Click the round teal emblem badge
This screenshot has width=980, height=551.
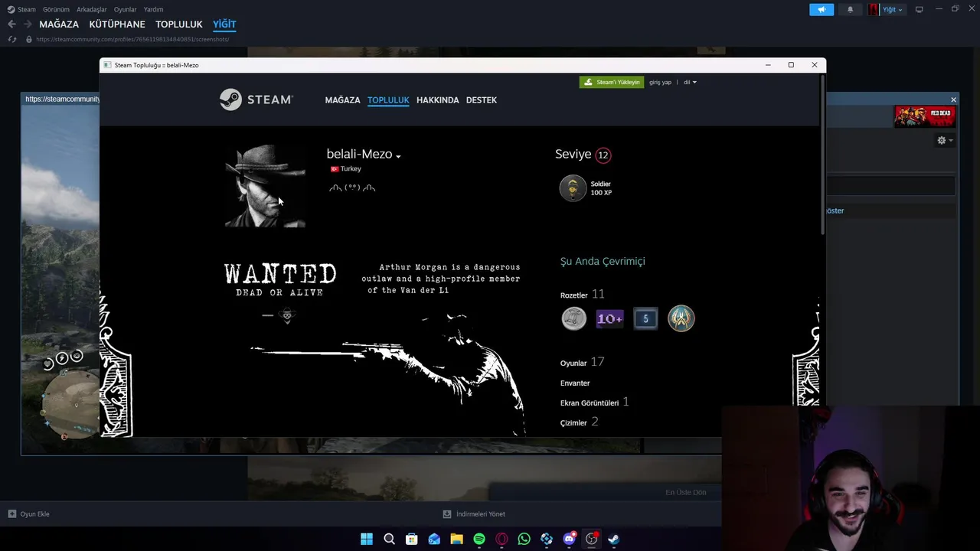coord(681,318)
